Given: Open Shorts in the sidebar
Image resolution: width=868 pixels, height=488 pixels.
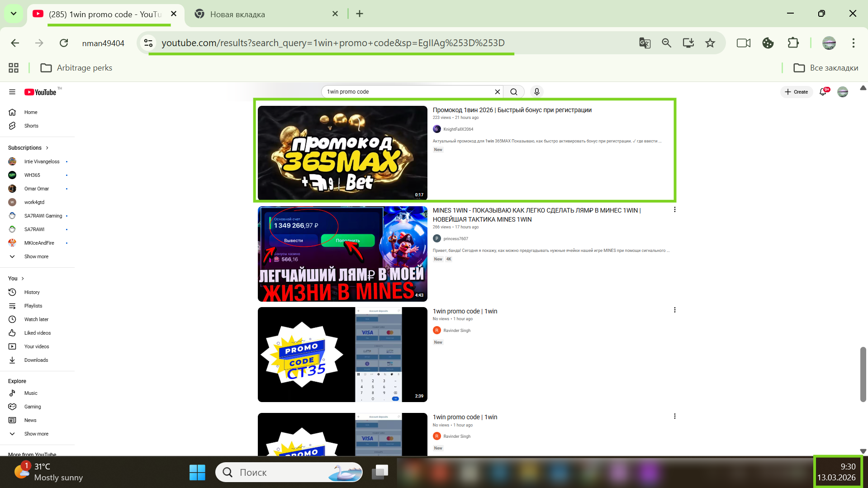Looking at the screenshot, I should [x=31, y=126].
